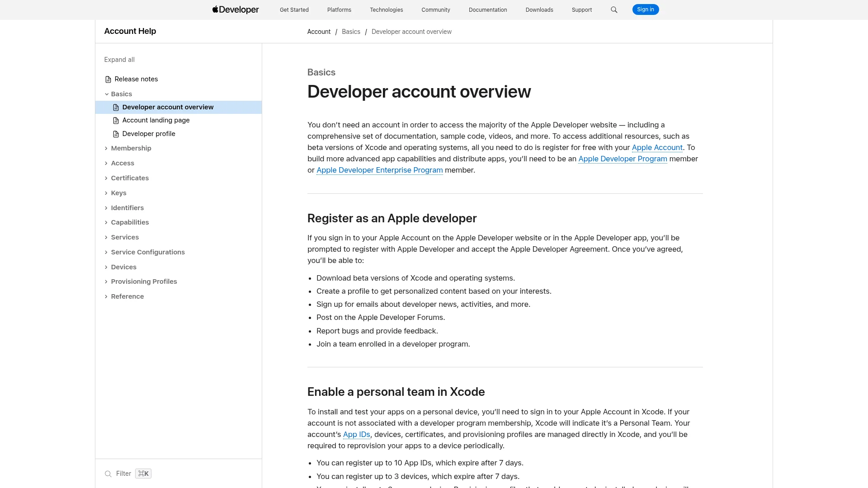The height and width of the screenshot is (488, 868).
Task: Click 'Sign up for emails about developer news' bullet
Action: [x=423, y=304]
